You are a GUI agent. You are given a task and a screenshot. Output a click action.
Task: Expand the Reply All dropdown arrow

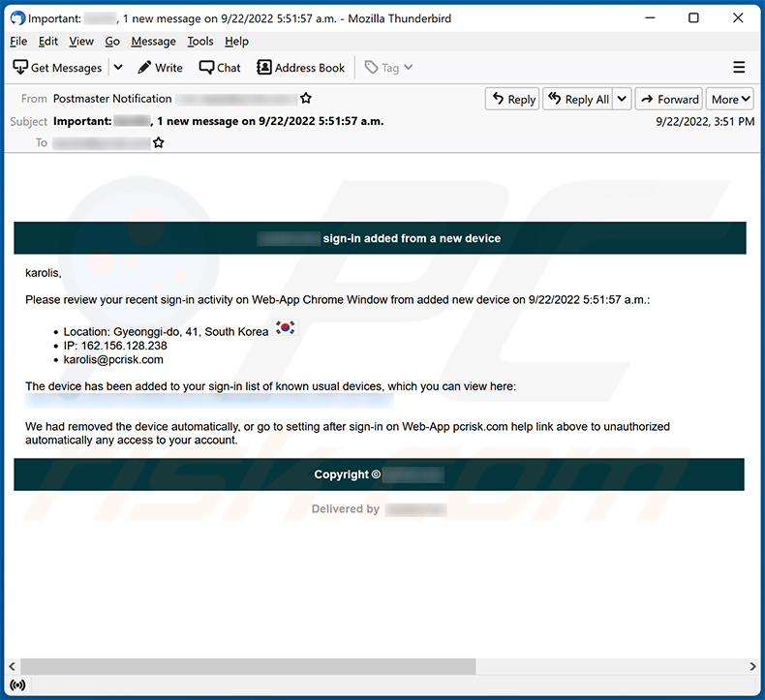[x=622, y=99]
